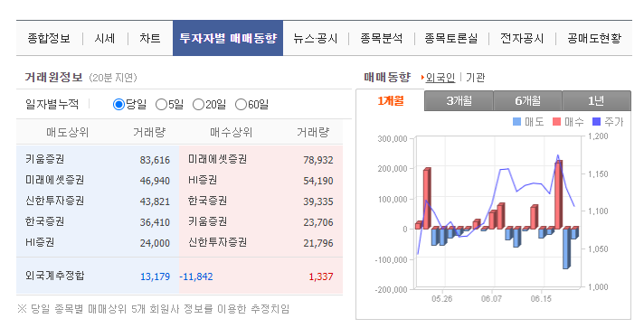Open the 종합정보 tab
This screenshot has width=644, height=328.
pos(49,38)
